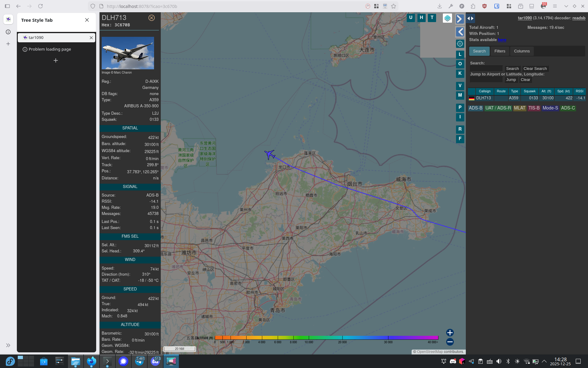Image resolution: width=588 pixels, height=368 pixels.
Task: Toggle sidebar width with double-arrow icon
Action: tap(470, 18)
